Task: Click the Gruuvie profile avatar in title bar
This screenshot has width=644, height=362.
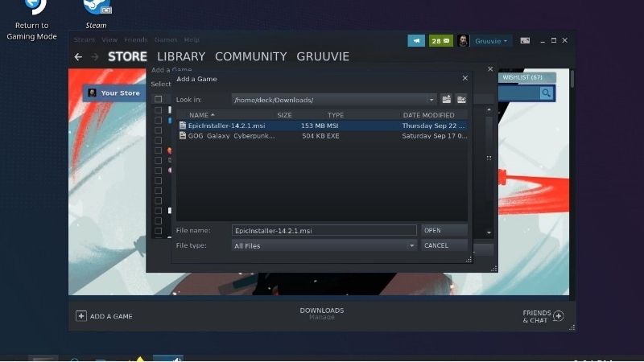Action: click(x=464, y=41)
